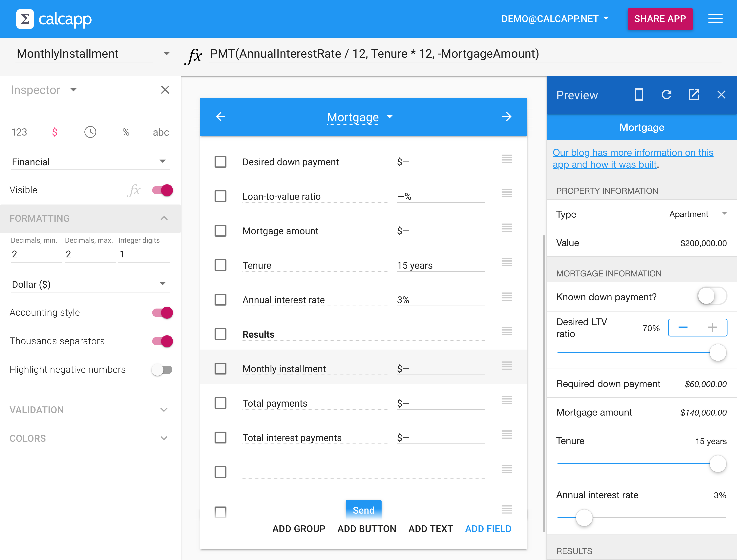Open the MonthlyInstallment field selector dropdown

tap(166, 54)
